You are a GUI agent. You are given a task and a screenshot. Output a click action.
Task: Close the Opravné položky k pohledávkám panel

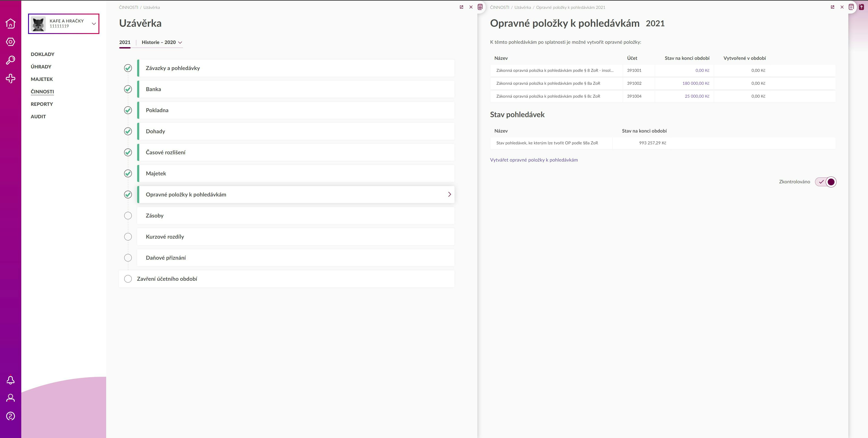tap(842, 7)
